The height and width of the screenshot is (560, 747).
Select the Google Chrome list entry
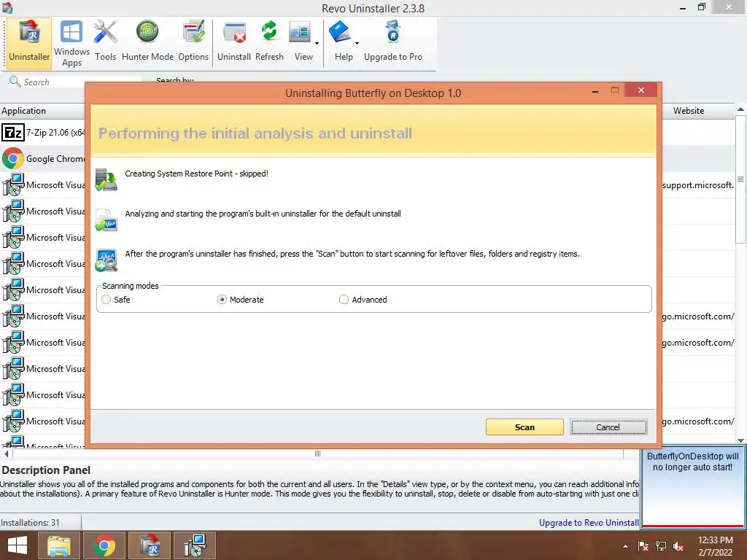[x=43, y=158]
